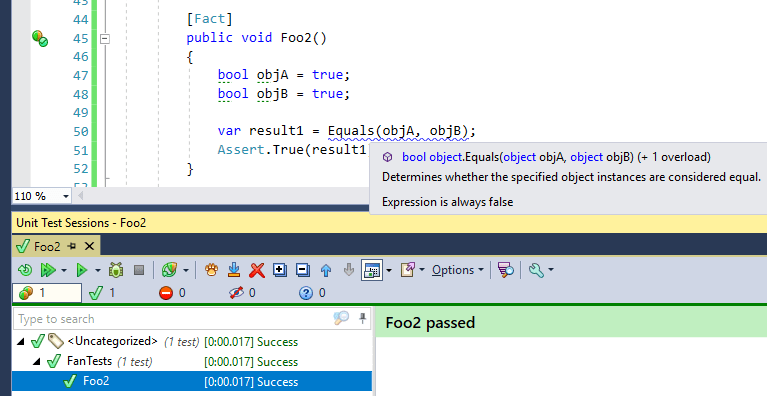This screenshot has width=767, height=396.
Task: Click the result1 variable on line 50
Action: click(276, 131)
